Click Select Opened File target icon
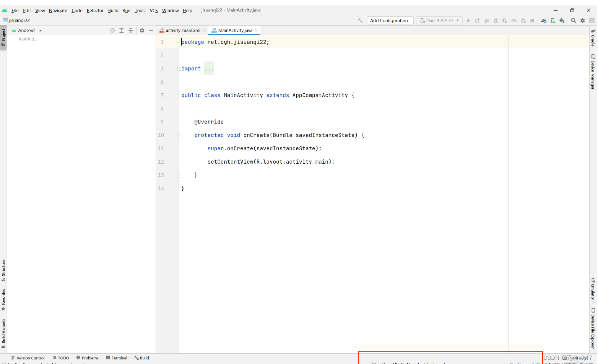Screen dimensions: 598x364 112,31
